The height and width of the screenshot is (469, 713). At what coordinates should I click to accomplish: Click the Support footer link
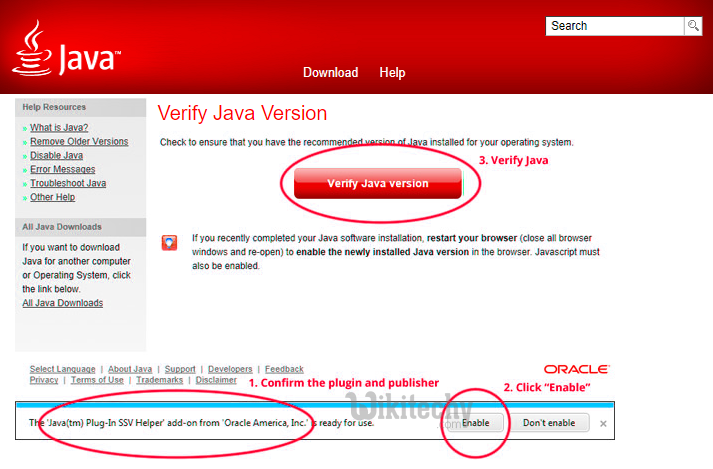[x=180, y=369]
